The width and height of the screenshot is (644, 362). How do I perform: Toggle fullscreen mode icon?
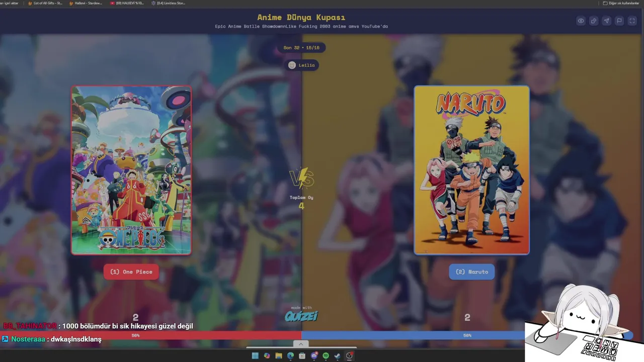coord(632,21)
